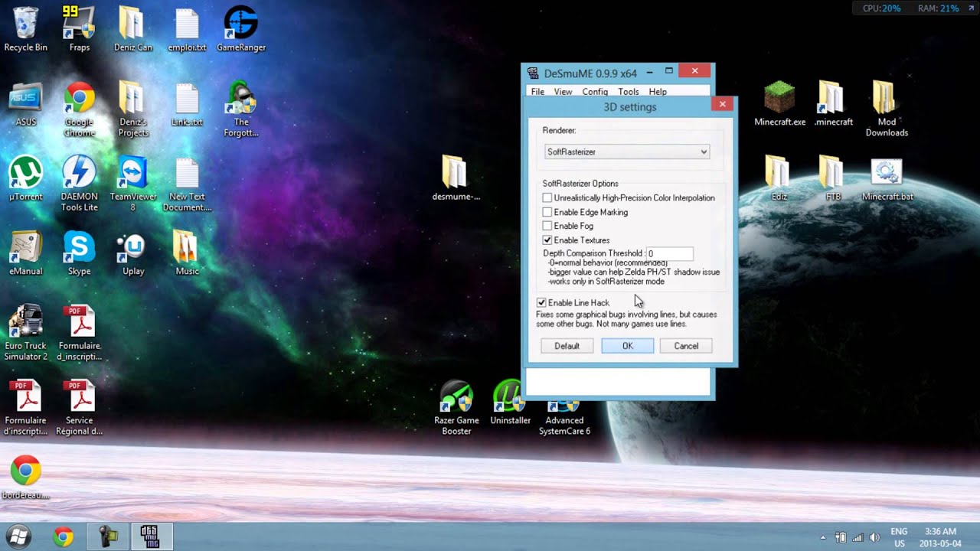Viewport: 980px width, 551px height.
Task: Expand the Renderer SoftRasterizer dropdown
Action: 627,152
